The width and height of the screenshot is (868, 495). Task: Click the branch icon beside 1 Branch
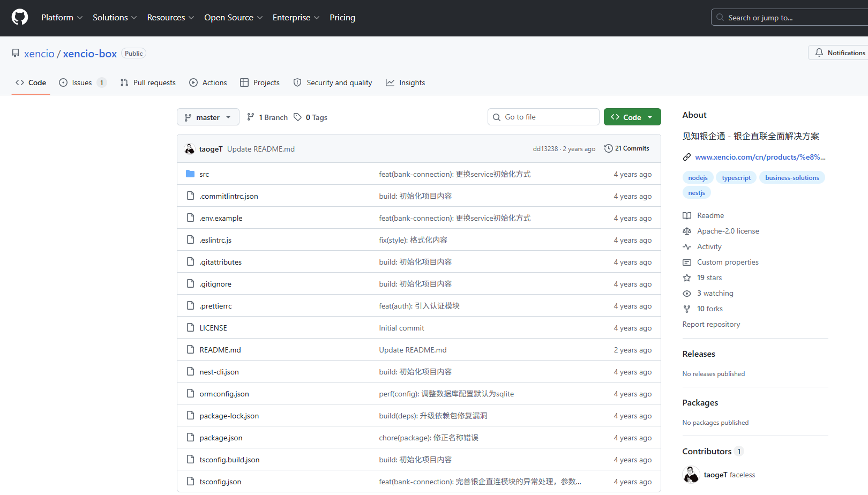(251, 117)
